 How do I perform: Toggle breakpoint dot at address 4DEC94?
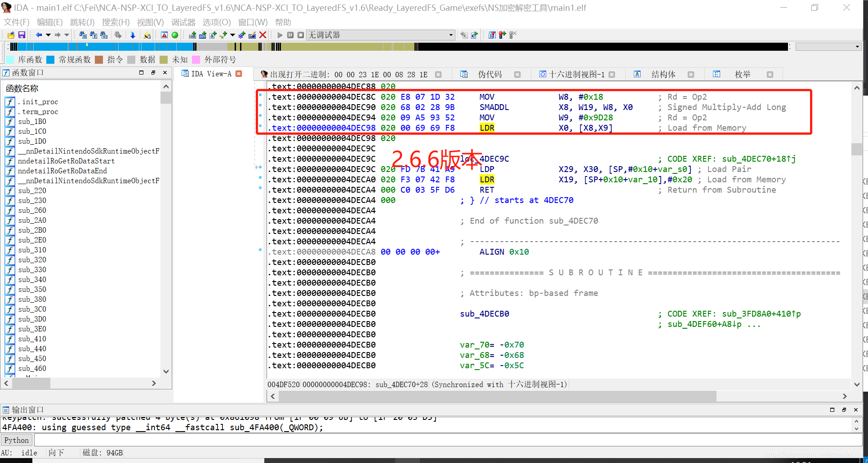point(260,115)
